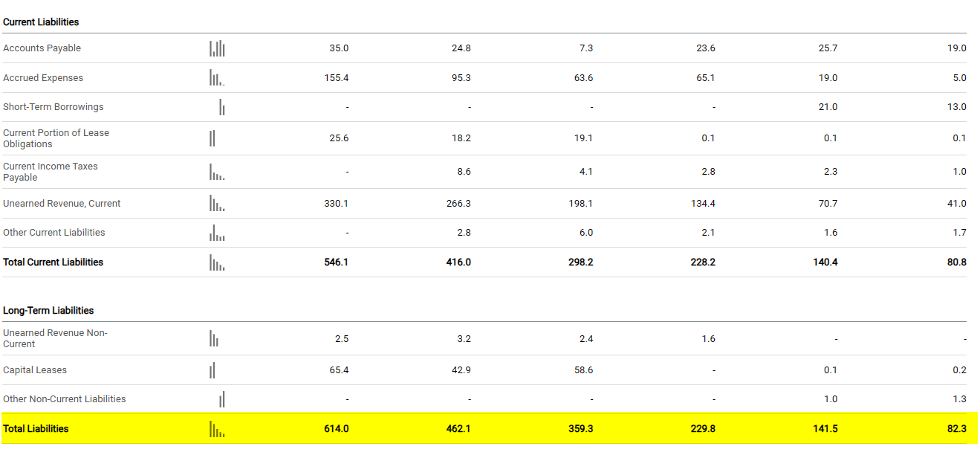Open the Accrued Expenses mini bar chart

217,78
